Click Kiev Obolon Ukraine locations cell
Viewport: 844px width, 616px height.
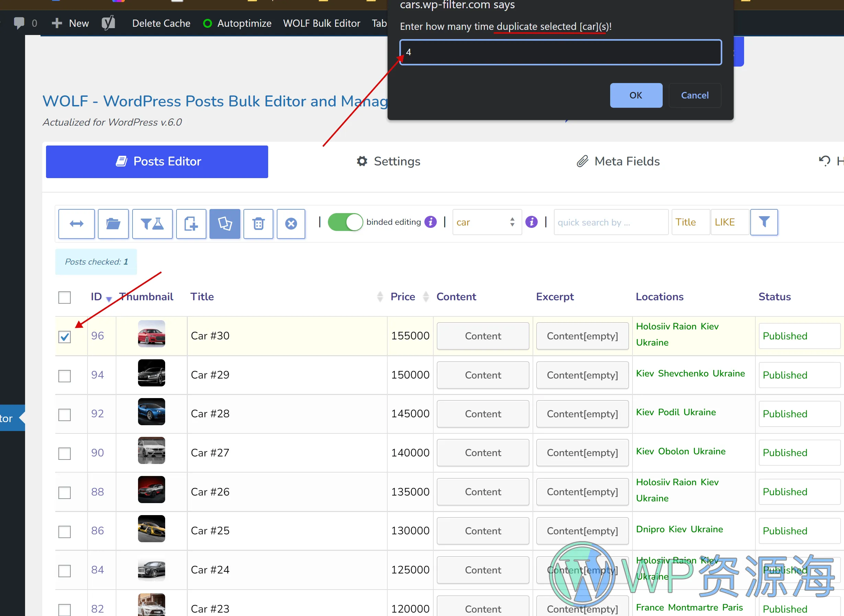point(694,453)
